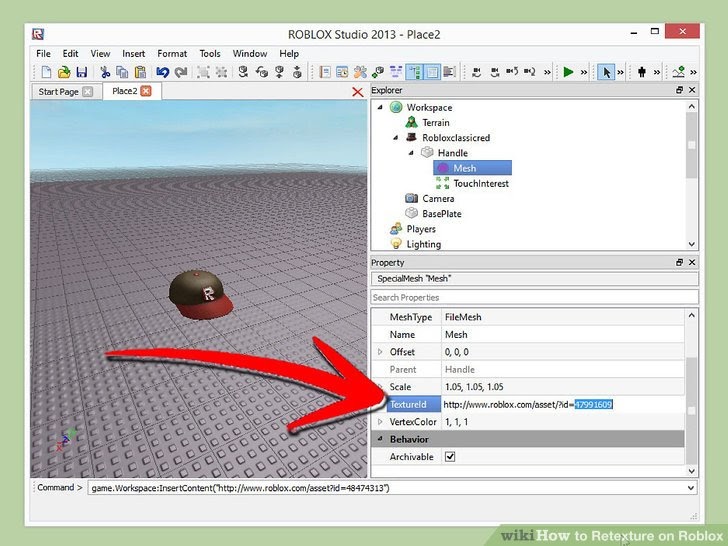This screenshot has height=546, width=728.
Task: Copy selection with the Copy icon
Action: click(x=122, y=72)
